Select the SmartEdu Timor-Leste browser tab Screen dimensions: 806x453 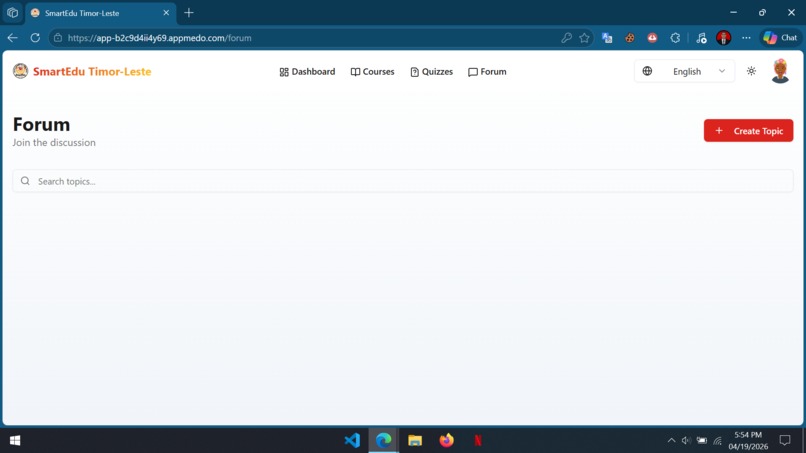[x=101, y=13]
